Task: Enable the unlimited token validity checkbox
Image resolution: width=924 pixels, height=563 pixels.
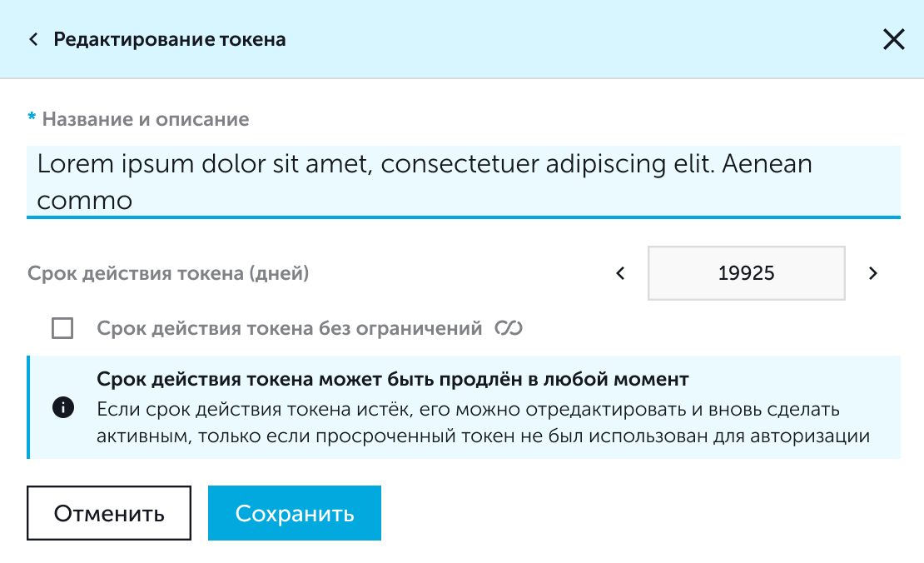Action: tap(62, 328)
